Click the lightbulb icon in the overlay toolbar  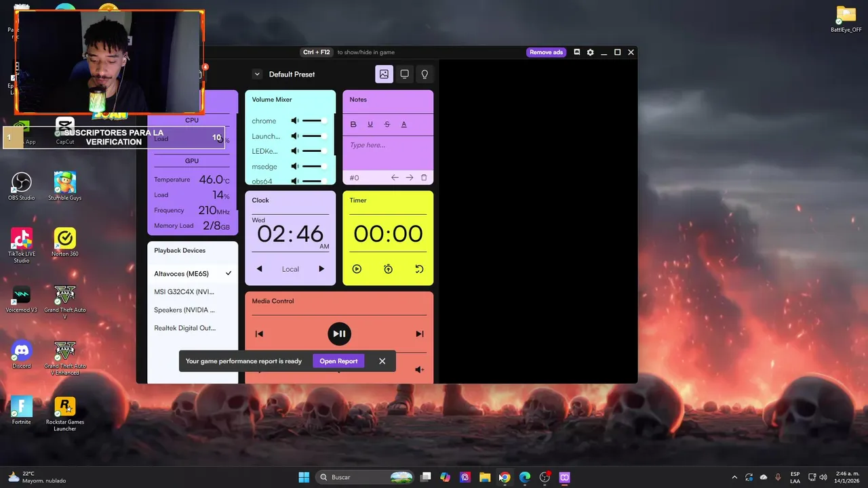tap(425, 74)
